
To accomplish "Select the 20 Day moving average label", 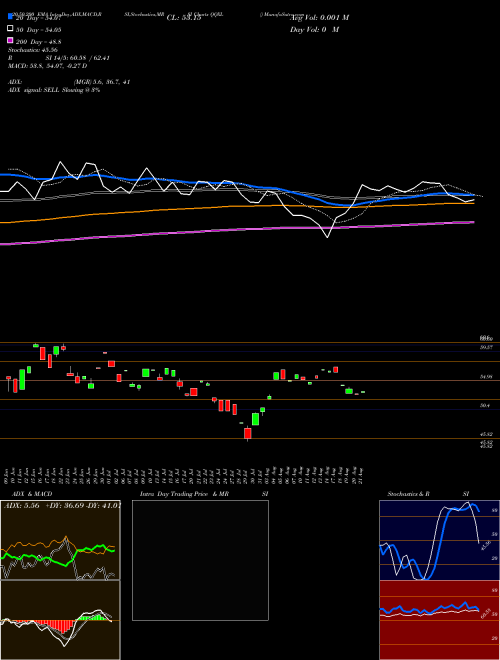I will pos(38,17).
